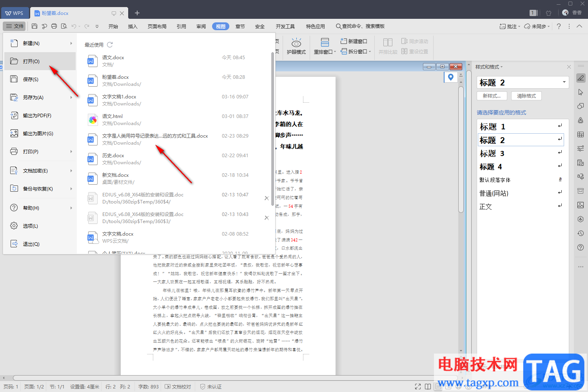Click the print preview icon in the quick toolbar
The width and height of the screenshot is (588, 392).
click(64, 26)
